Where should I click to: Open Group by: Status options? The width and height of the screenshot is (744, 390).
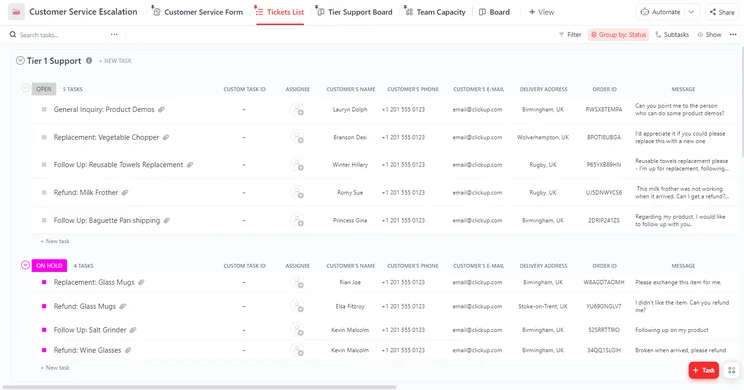(x=618, y=35)
